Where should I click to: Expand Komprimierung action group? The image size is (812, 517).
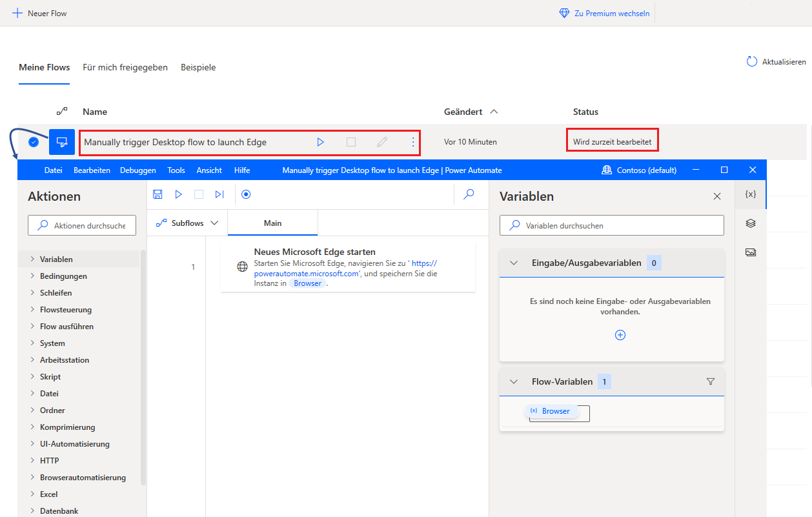click(79, 427)
